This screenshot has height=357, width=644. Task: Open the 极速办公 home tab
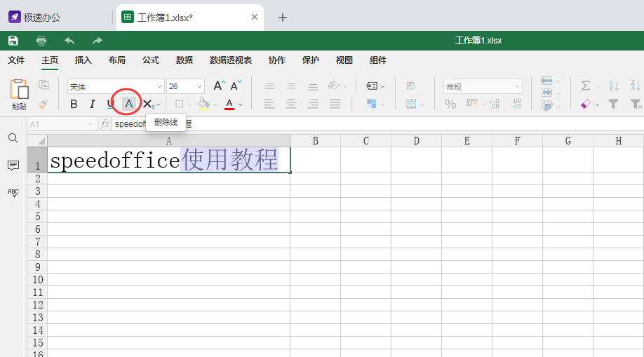[x=34, y=18]
